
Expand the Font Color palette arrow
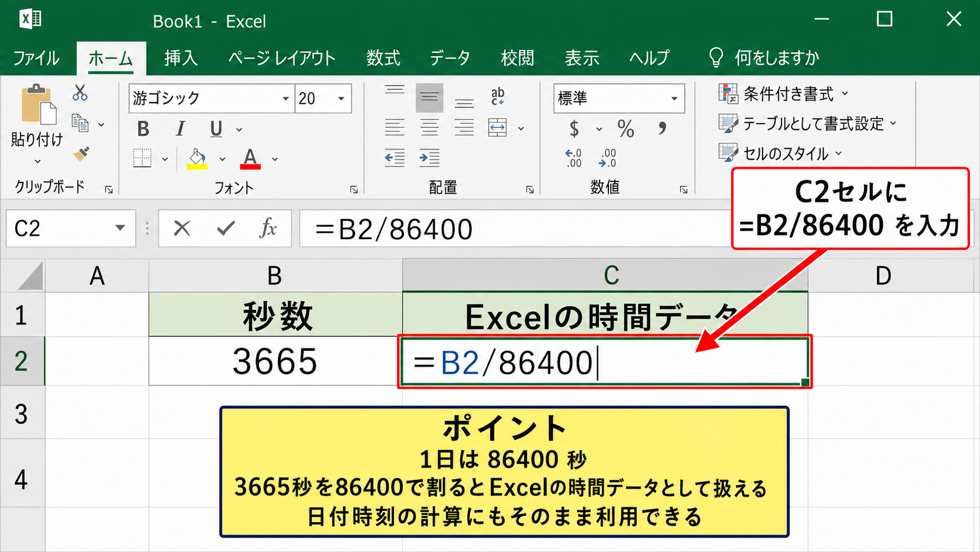[x=274, y=159]
